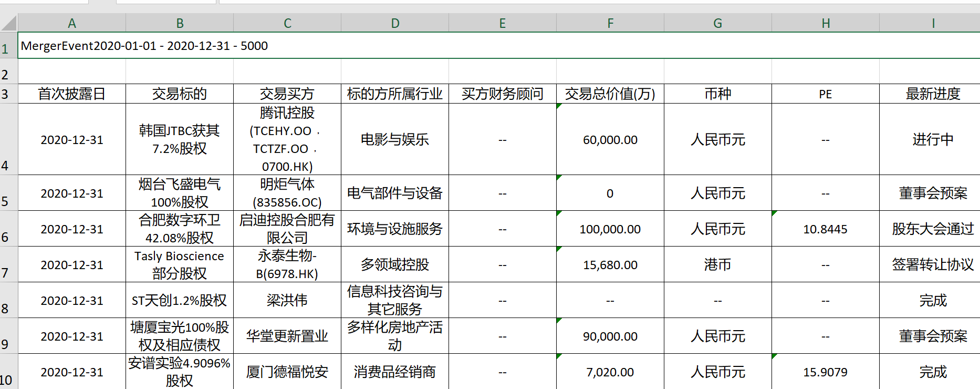Select row 6 header
This screenshot has height=389, width=980.
coord(9,229)
